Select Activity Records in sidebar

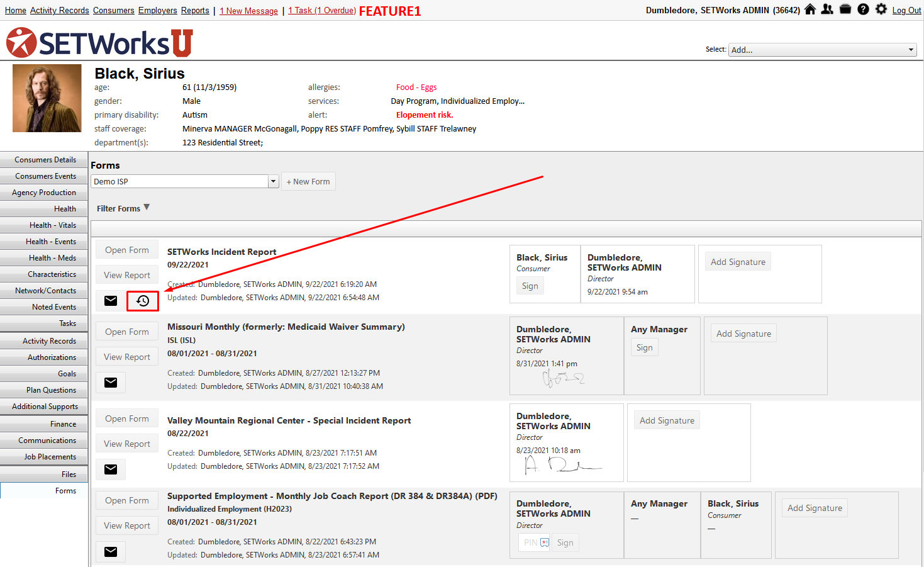coord(44,341)
